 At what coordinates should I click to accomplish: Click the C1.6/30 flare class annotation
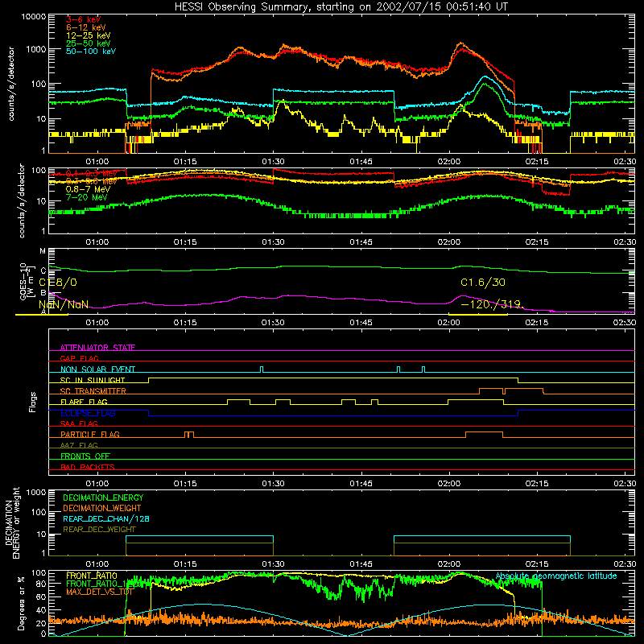pyautogui.click(x=482, y=283)
